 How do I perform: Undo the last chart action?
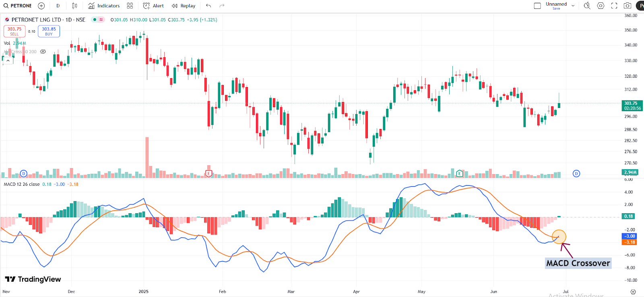click(x=208, y=6)
